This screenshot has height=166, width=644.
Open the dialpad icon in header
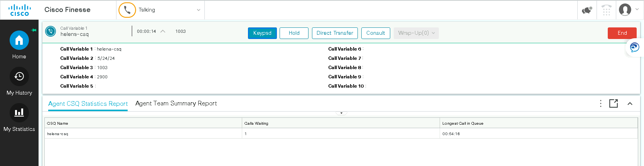607,10
